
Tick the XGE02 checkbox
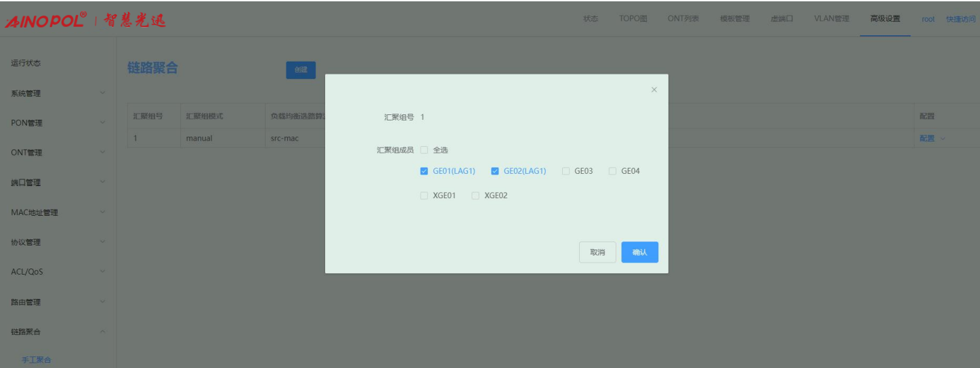[475, 195]
